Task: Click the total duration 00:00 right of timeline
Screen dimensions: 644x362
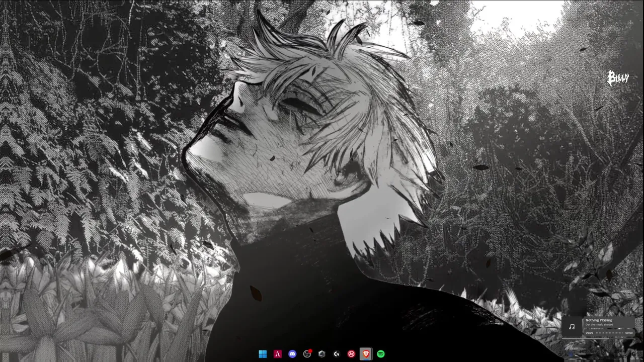Action: click(629, 333)
